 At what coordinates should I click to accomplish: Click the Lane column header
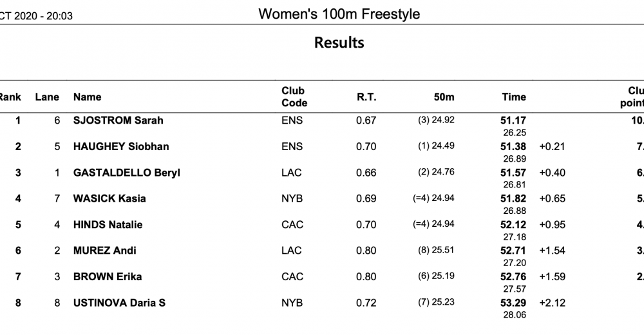[47, 97]
